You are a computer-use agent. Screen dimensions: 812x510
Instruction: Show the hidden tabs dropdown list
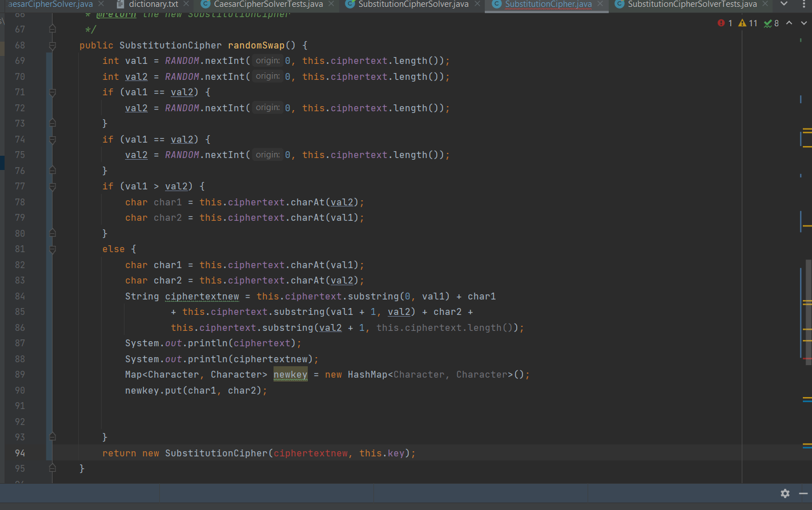tap(784, 4)
